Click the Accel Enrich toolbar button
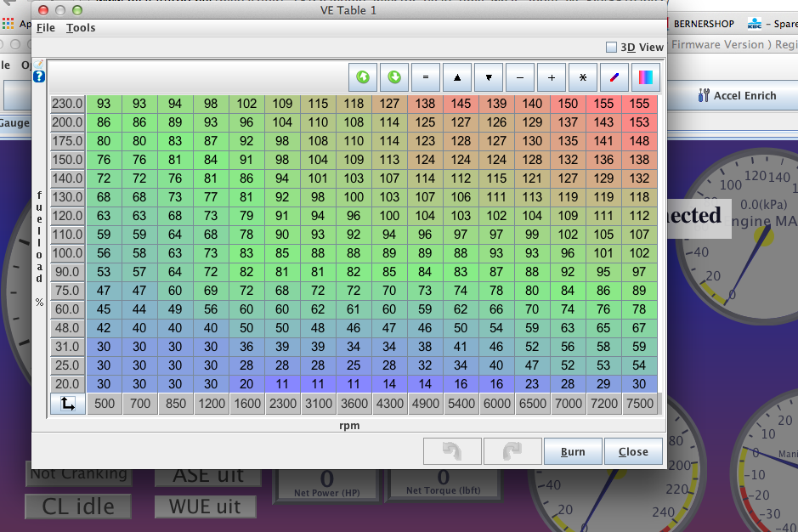Viewport: 798px width, 532px height. coord(737,96)
